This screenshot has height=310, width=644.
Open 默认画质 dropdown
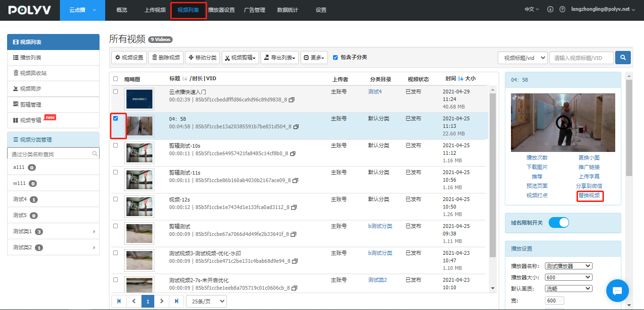[569, 288]
